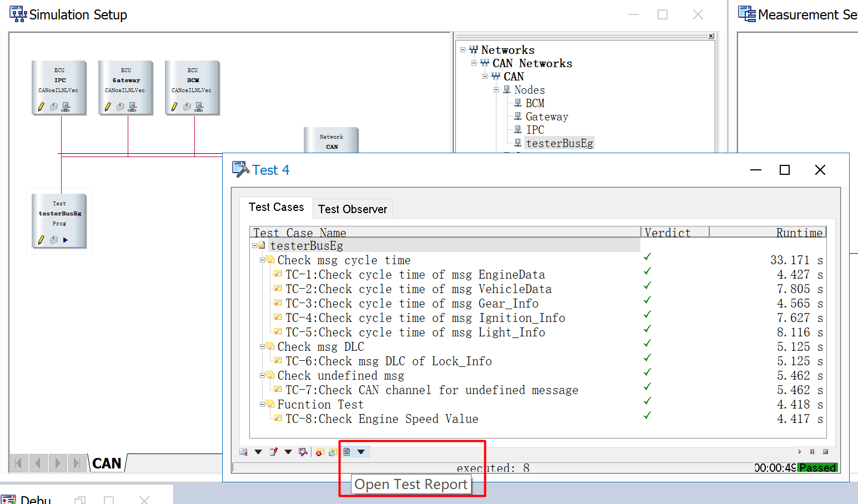Go to next tab with right arrow button
Image resolution: width=858 pixels, height=504 pixels.
pos(57,463)
